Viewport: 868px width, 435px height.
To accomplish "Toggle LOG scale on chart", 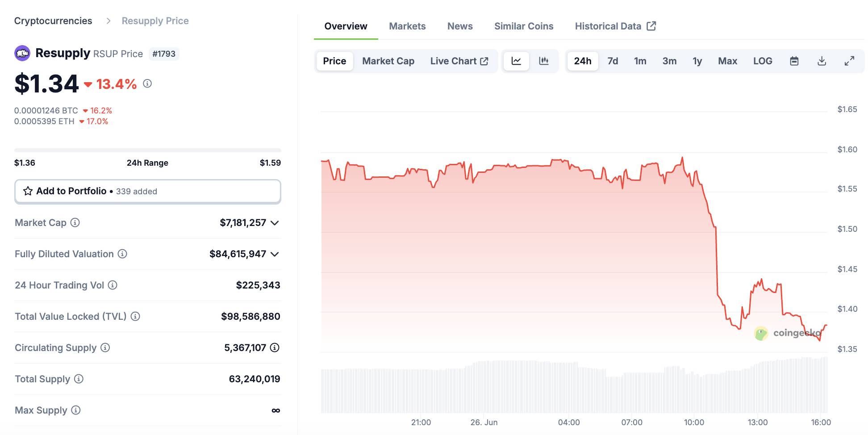I will [763, 61].
